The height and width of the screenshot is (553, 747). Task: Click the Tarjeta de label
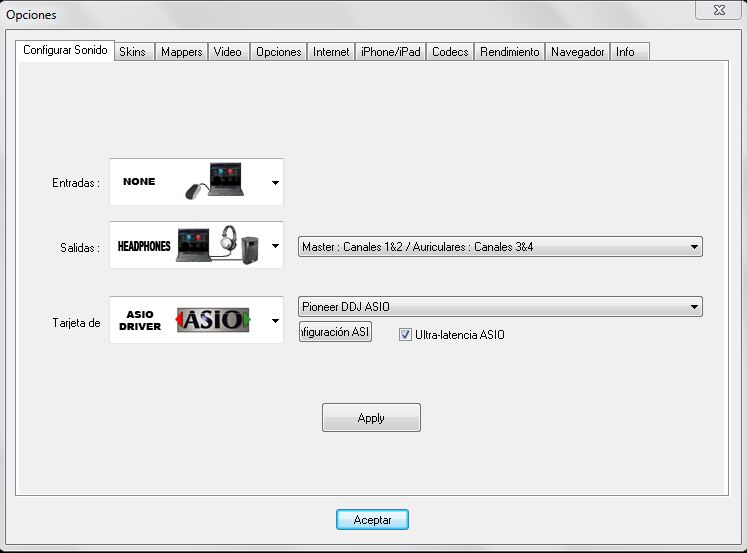pyautogui.click(x=76, y=323)
